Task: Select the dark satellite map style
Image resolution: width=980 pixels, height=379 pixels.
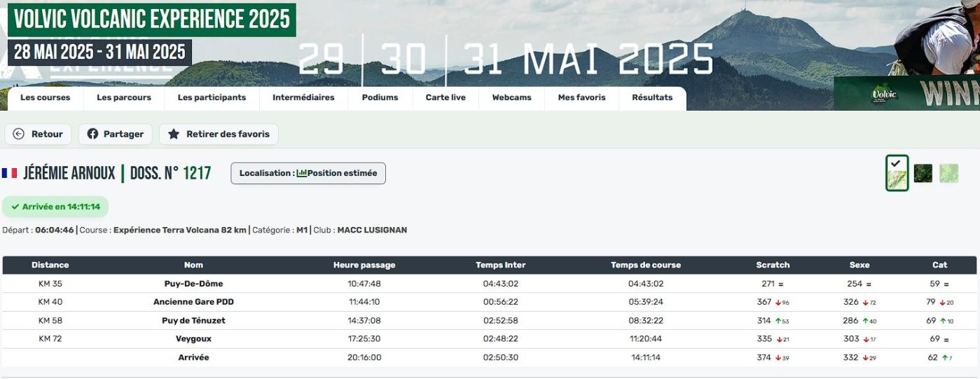Action: coord(923,173)
